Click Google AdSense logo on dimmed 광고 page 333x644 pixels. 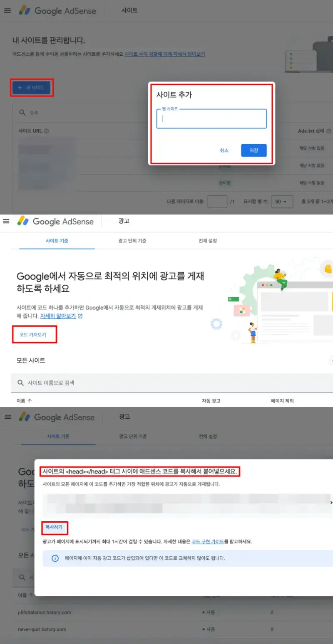coord(57,417)
